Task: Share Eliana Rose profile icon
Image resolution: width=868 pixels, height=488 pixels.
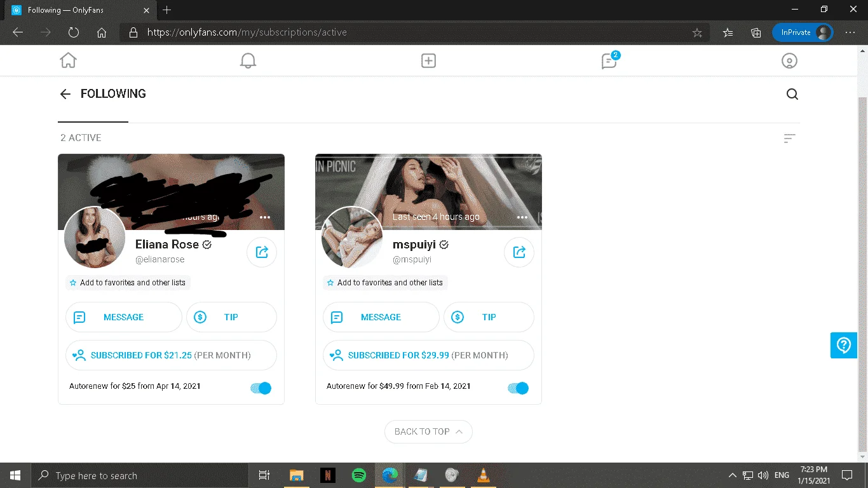Action: point(262,252)
